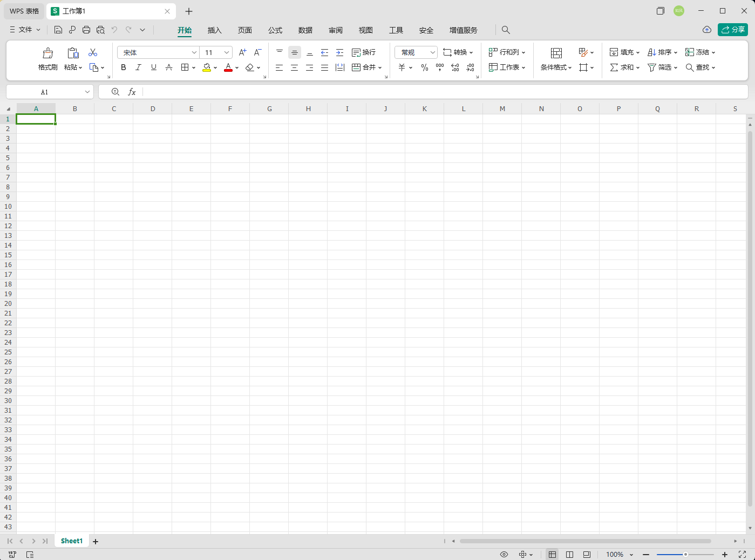Toggle Wrap Text (换行)
Image resolution: width=755 pixels, height=560 pixels.
click(x=364, y=52)
